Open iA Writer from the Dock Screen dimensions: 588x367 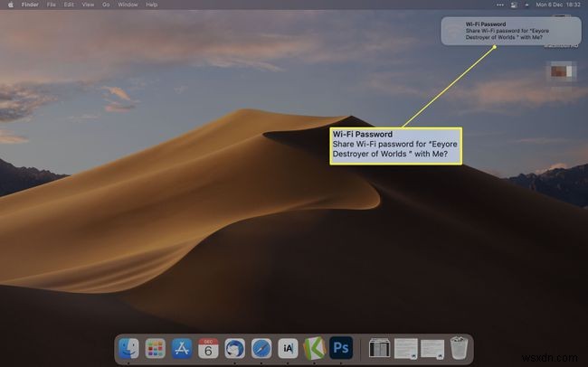[x=288, y=348]
